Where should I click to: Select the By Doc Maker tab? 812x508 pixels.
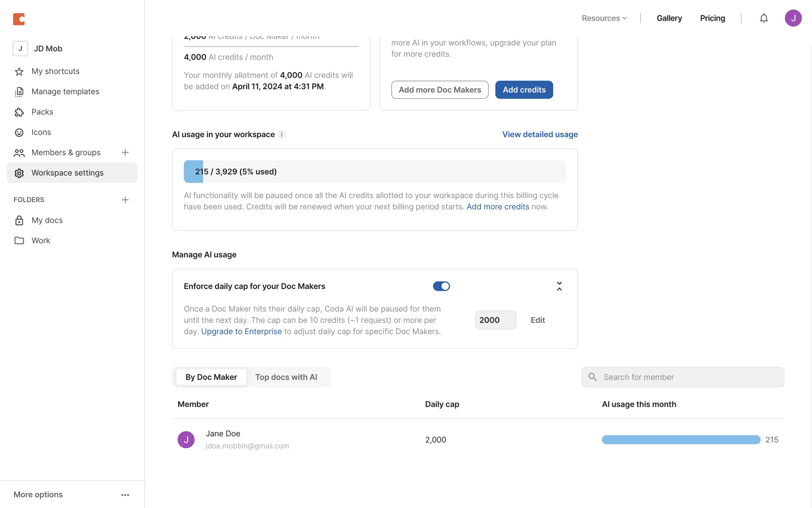(x=211, y=377)
